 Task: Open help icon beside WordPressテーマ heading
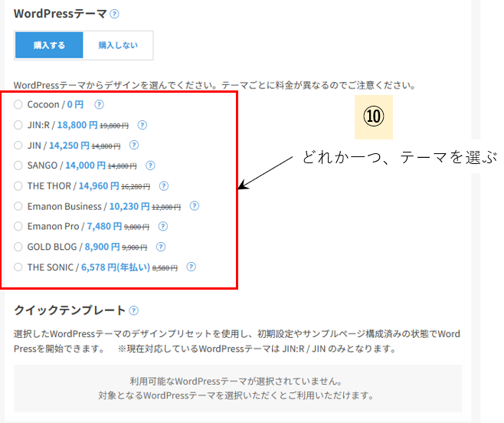click(114, 14)
